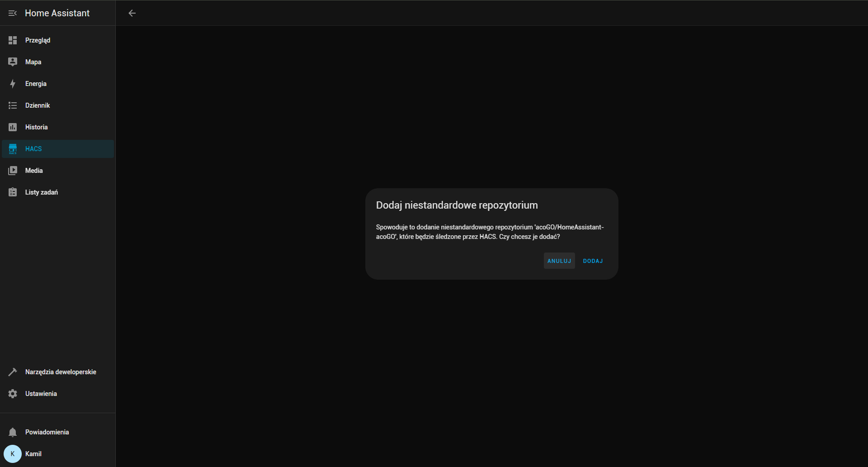Click the round K user avatar
This screenshot has height=467, width=868.
pos(13,454)
